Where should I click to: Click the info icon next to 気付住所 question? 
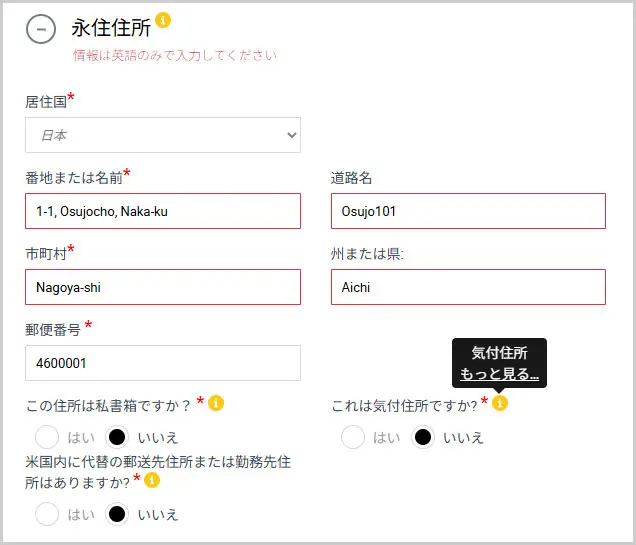[x=500, y=403]
